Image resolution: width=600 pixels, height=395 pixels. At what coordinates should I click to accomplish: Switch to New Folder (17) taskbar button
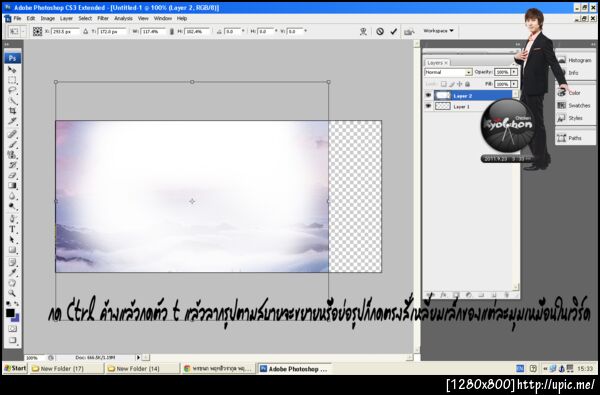[x=67, y=369]
